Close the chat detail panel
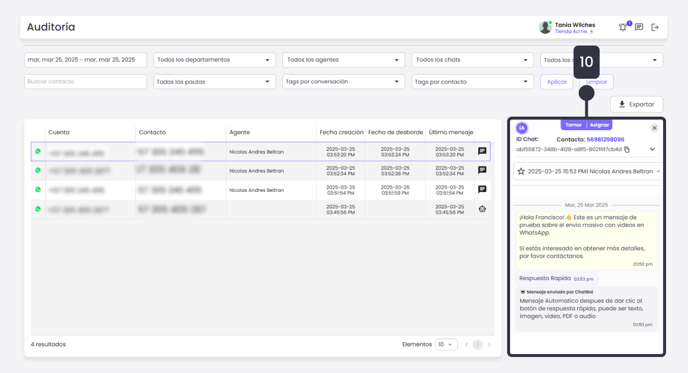Viewport: 688px width, 373px height. point(654,128)
